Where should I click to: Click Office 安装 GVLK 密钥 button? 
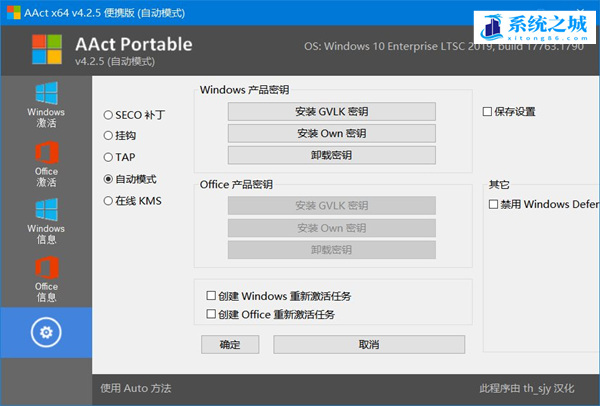coord(331,205)
